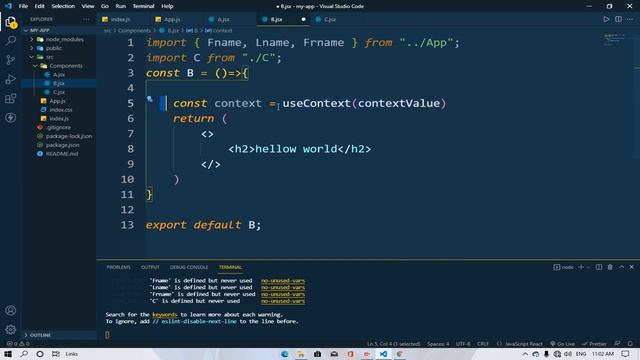Screen dimensions: 640x360
Task: Collapse the MY-APP root section
Action: click(x=26, y=31)
